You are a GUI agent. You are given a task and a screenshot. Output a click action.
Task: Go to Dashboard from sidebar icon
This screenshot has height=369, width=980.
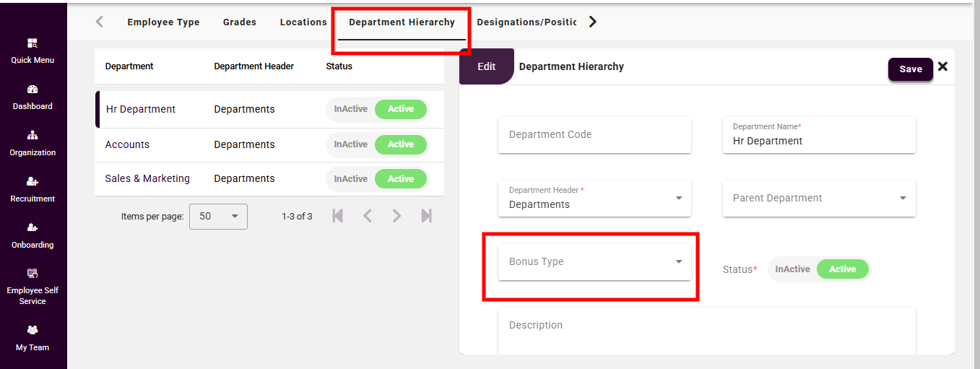(x=32, y=90)
